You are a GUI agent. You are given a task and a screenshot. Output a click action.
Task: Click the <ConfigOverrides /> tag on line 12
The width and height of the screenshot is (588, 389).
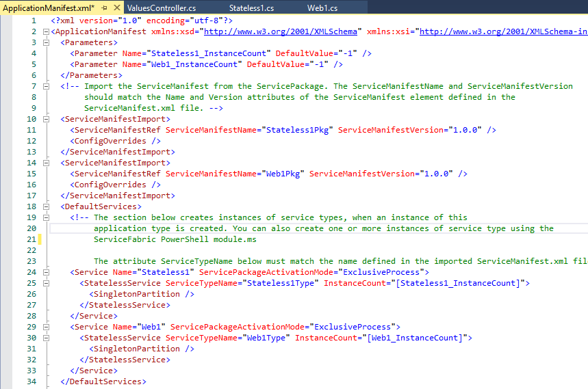point(115,141)
